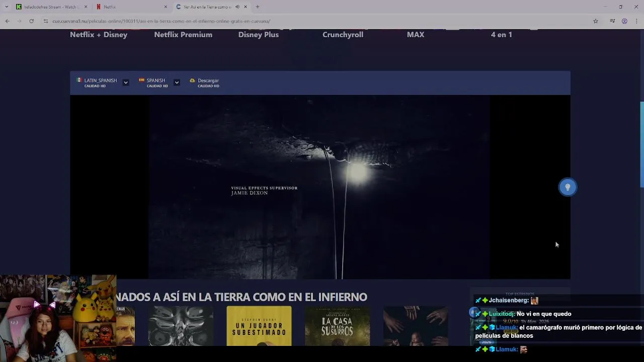Image resolution: width=644 pixels, height=362 pixels.
Task: Mute audio icon on Cuevana tab
Action: (x=237, y=7)
